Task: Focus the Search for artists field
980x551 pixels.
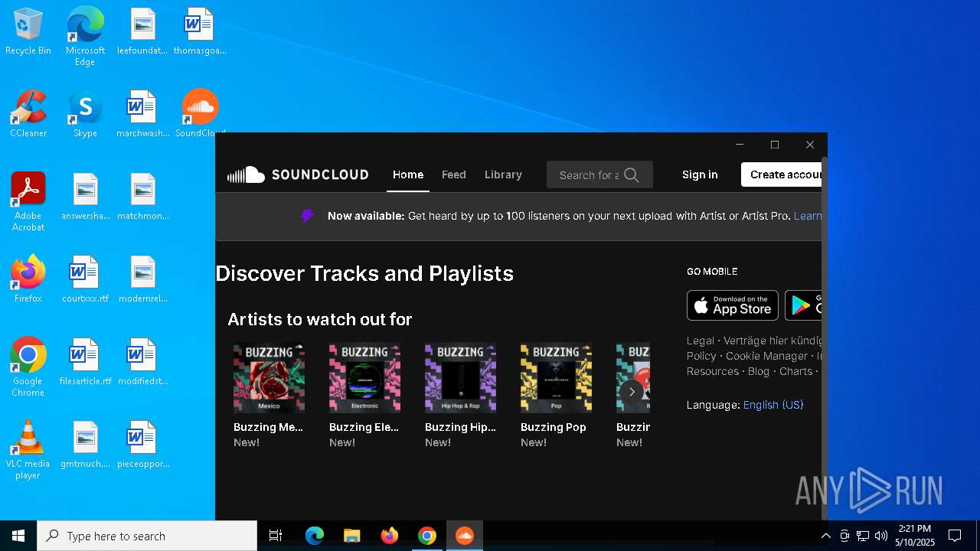Action: coord(599,174)
